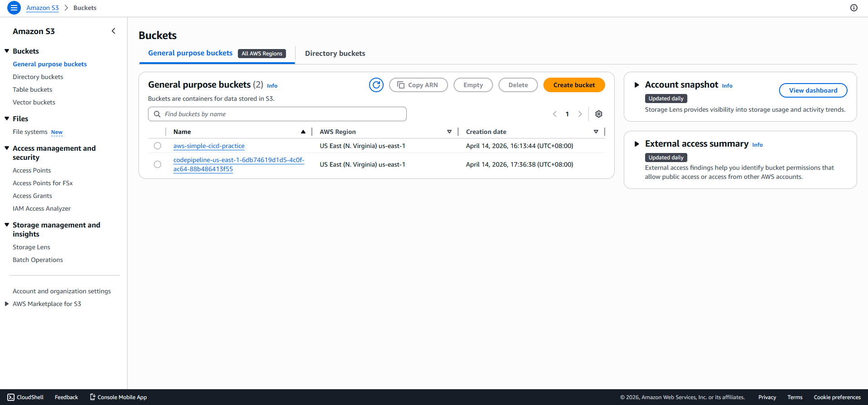Click Amazon S3 breadcrumb link

(43, 8)
